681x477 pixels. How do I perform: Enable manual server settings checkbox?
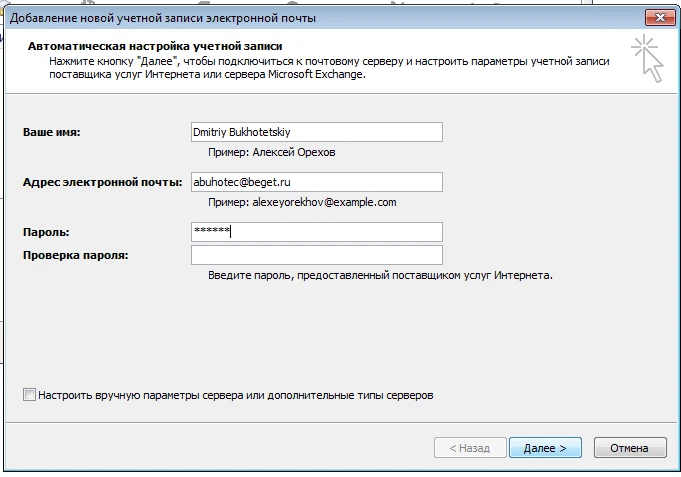[x=29, y=395]
